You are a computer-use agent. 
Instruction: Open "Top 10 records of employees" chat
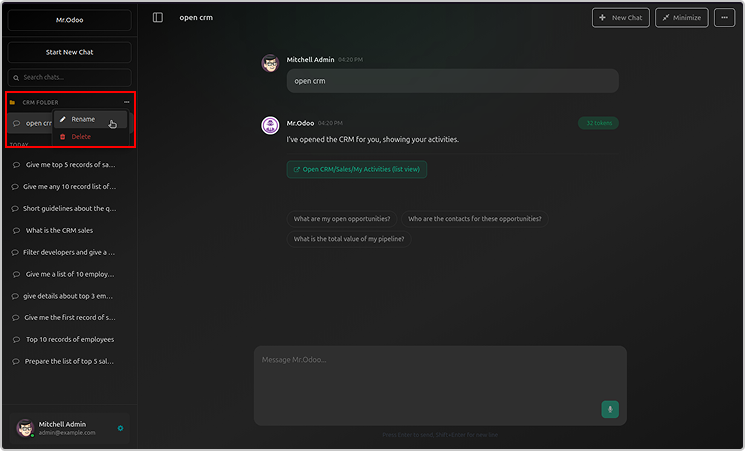69,339
